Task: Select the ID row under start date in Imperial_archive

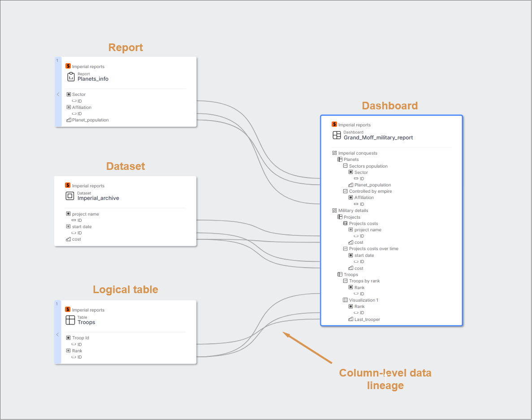Action: [80, 233]
